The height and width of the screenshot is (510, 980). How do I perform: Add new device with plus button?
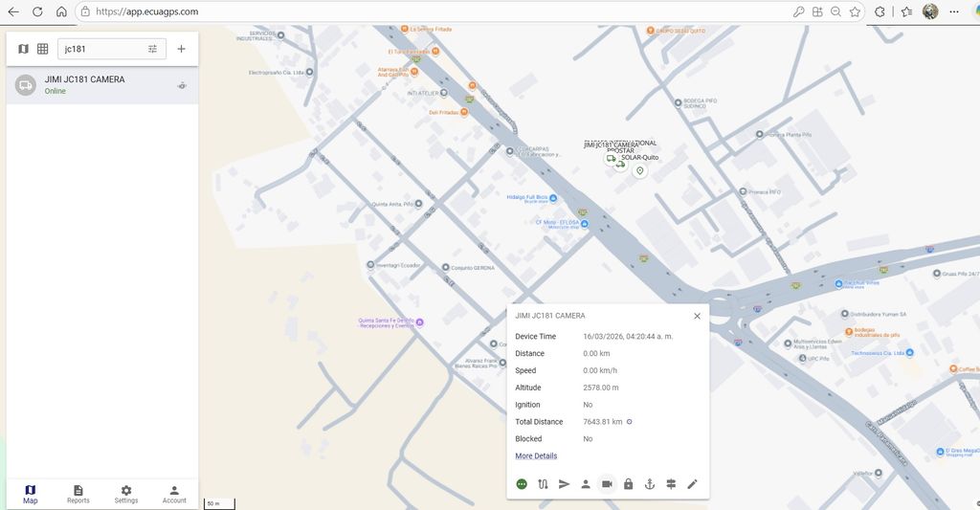[181, 49]
